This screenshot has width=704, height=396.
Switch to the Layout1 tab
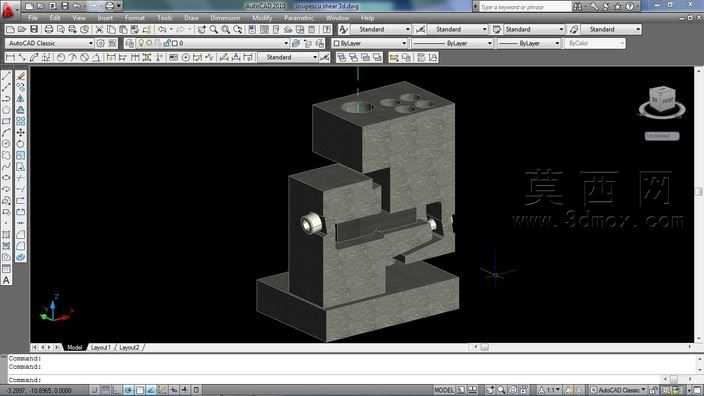pyautogui.click(x=101, y=348)
